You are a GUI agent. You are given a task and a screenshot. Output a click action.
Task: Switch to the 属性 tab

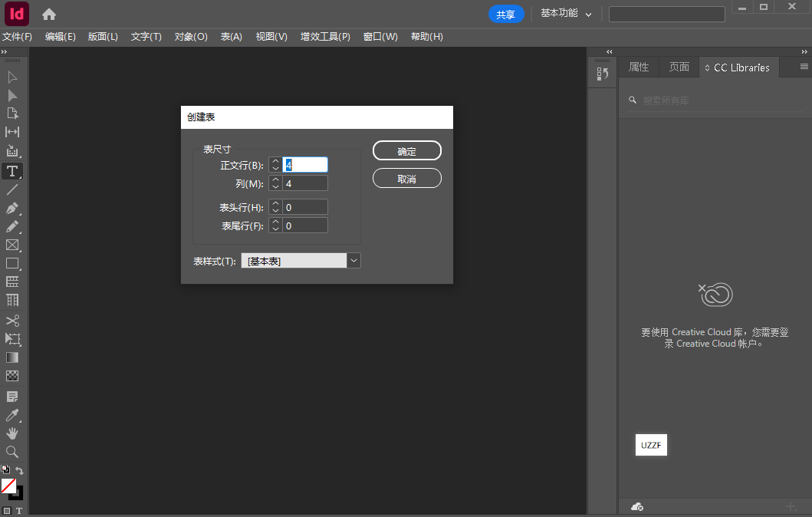pos(639,68)
